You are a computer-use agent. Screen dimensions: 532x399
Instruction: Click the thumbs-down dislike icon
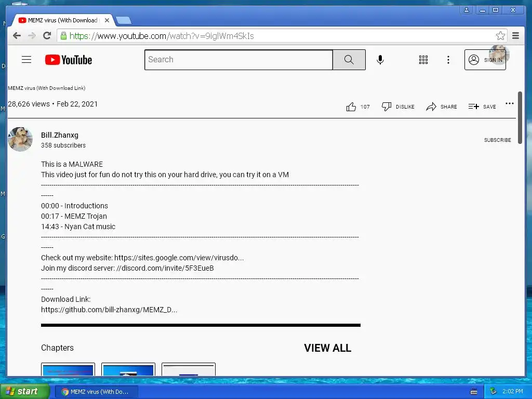pyautogui.click(x=387, y=107)
